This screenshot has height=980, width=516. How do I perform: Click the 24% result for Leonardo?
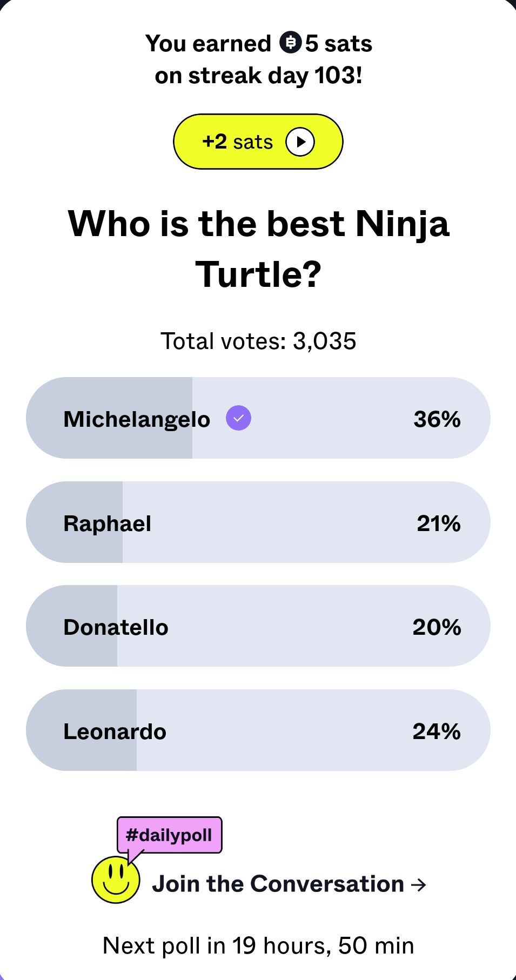437,731
